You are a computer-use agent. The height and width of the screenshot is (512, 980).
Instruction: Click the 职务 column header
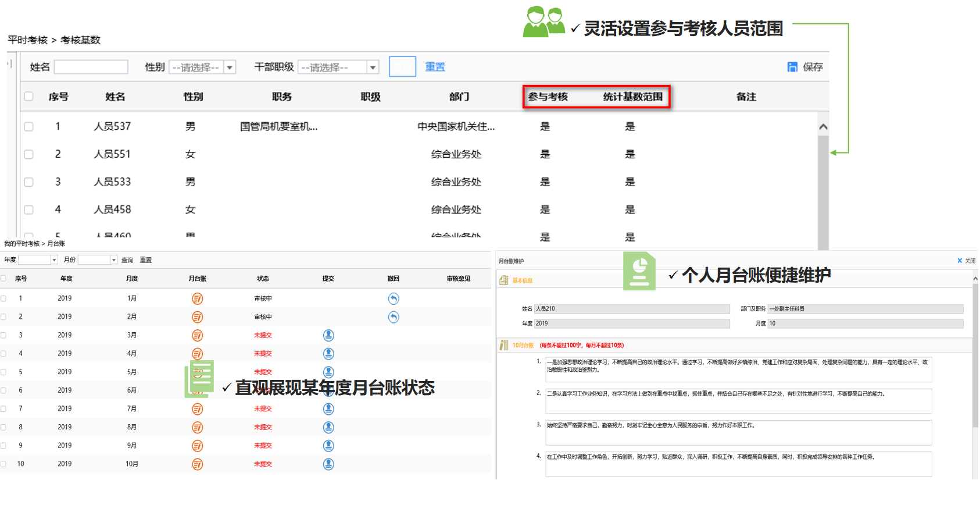pyautogui.click(x=282, y=97)
